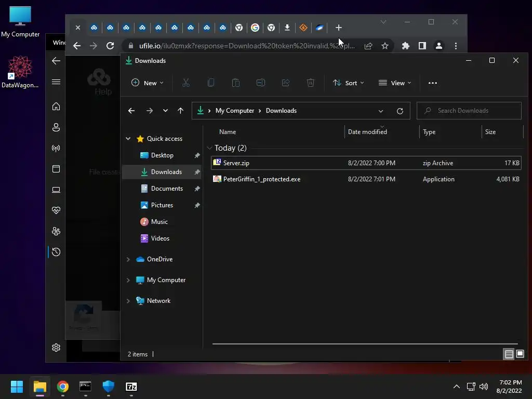Click the Search Downloads field
The width and height of the screenshot is (532, 399).
(469, 111)
